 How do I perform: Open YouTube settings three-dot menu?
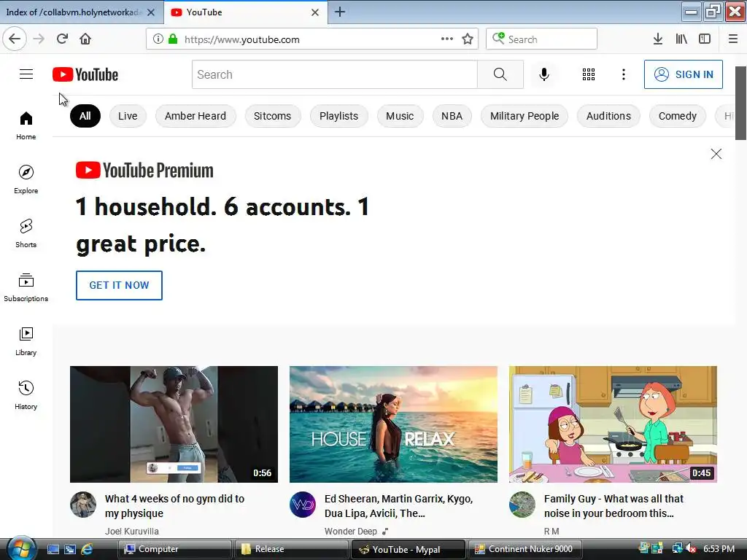pos(624,74)
